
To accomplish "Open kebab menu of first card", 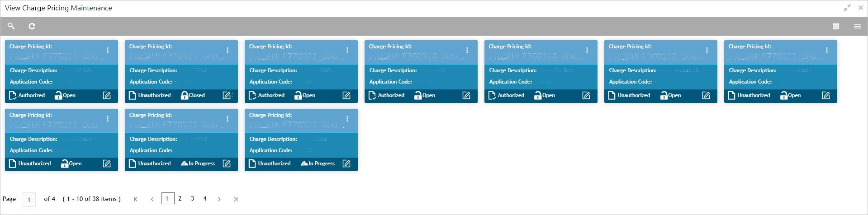I will tap(108, 50).
